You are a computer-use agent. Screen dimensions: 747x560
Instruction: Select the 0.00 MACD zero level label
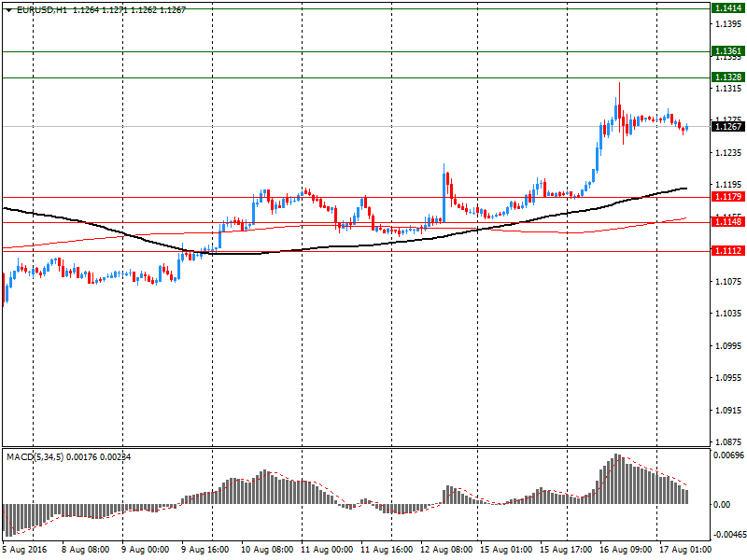click(722, 504)
